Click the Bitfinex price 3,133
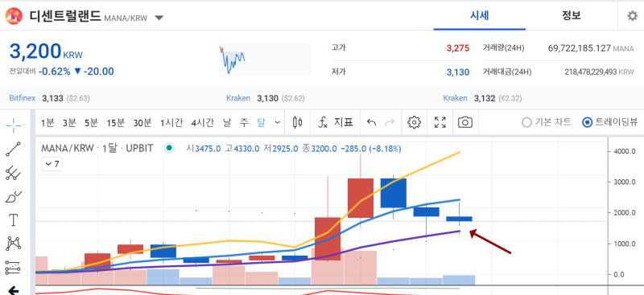 (52, 99)
